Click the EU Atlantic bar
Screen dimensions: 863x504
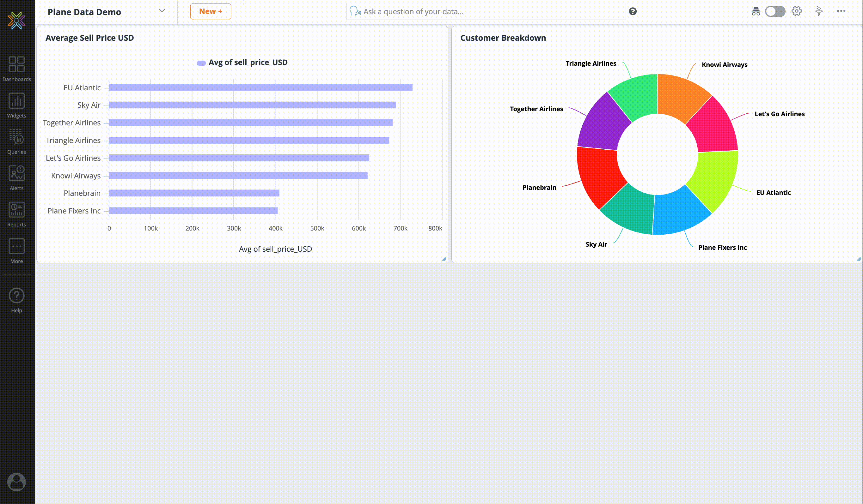(x=260, y=87)
